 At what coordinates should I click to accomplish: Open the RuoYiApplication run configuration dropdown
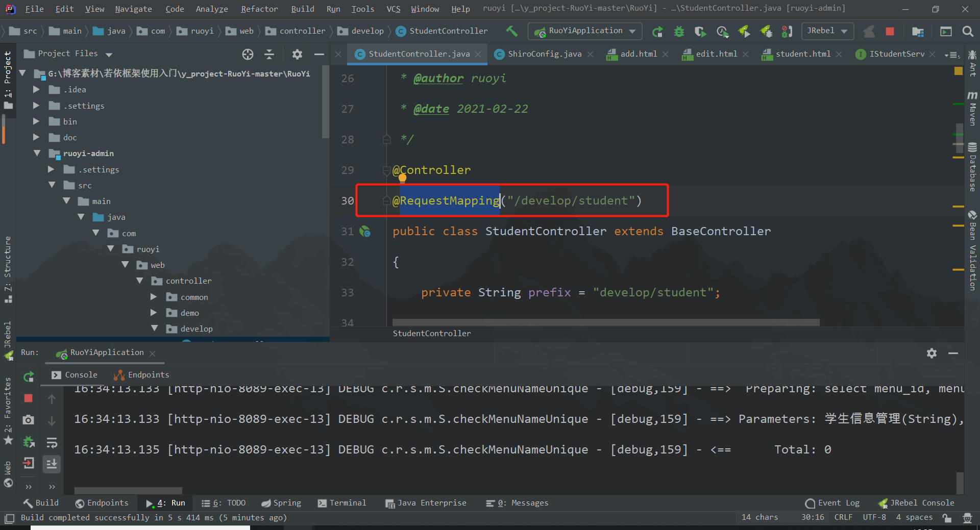coord(585,31)
